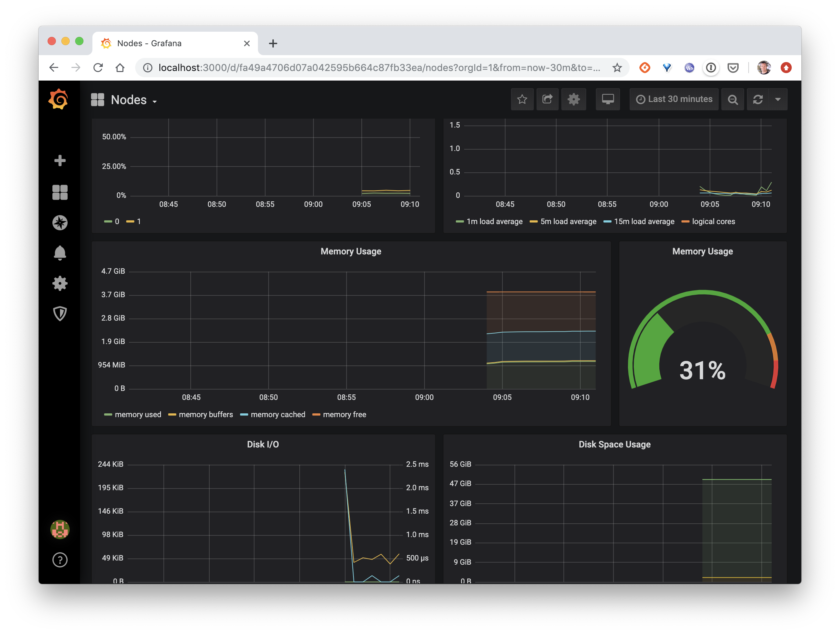
Task: Toggle the auto-refresh panel visibility
Action: (779, 99)
